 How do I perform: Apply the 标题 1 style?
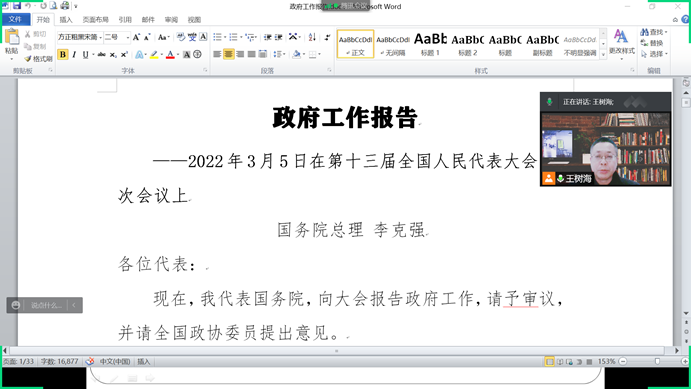(x=430, y=44)
